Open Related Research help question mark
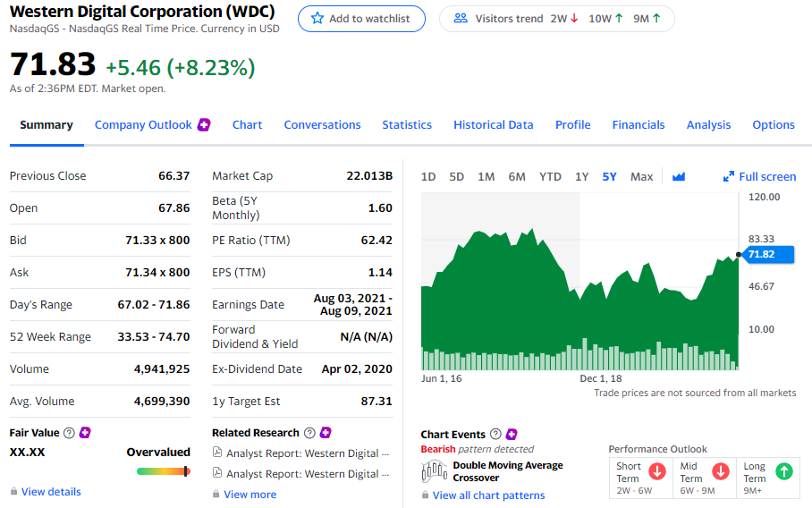The height and width of the screenshot is (508, 812). pyautogui.click(x=309, y=433)
